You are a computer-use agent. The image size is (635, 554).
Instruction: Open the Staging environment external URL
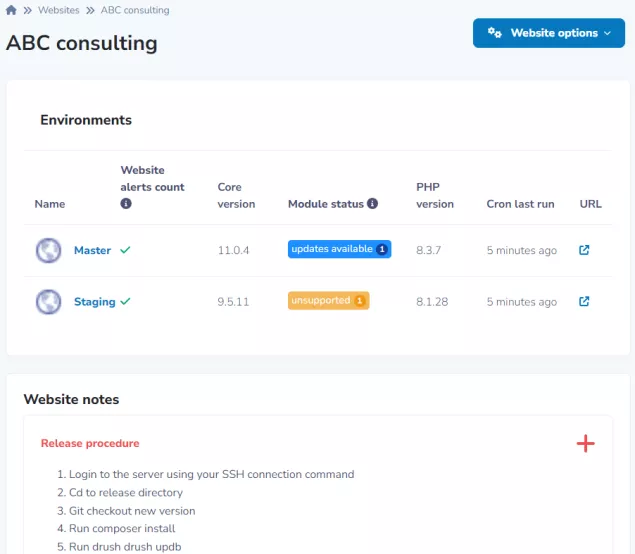585,301
